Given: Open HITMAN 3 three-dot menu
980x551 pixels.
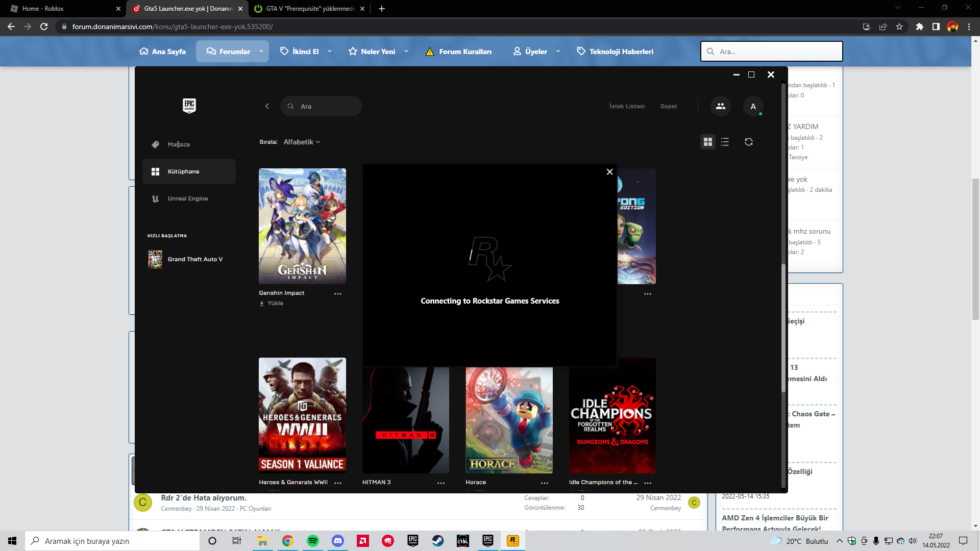Looking at the screenshot, I should click(440, 483).
